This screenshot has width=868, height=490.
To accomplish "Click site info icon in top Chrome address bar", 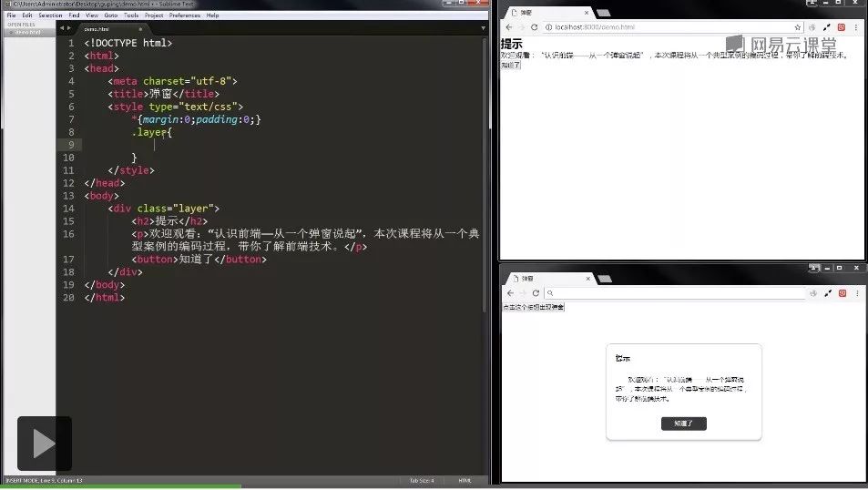I will coord(548,27).
